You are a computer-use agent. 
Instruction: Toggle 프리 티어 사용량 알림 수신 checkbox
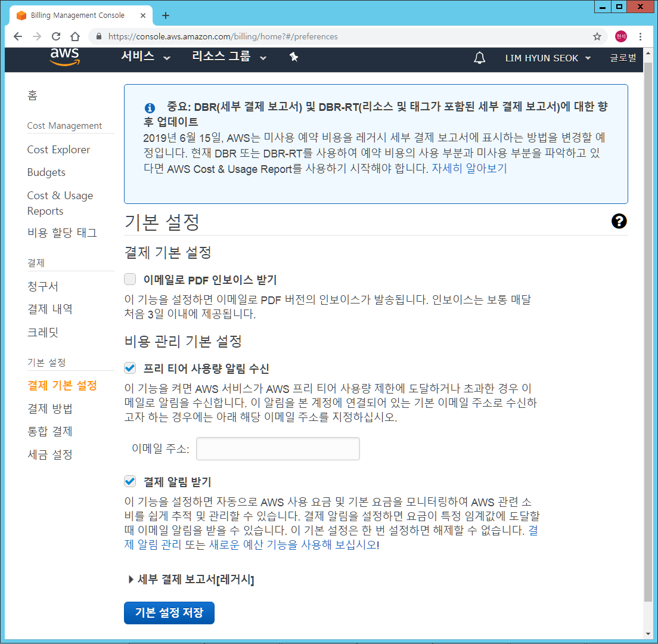coord(130,368)
